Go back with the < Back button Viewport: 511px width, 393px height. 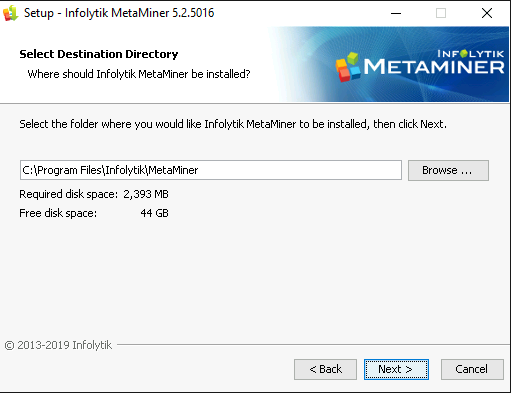click(x=325, y=369)
